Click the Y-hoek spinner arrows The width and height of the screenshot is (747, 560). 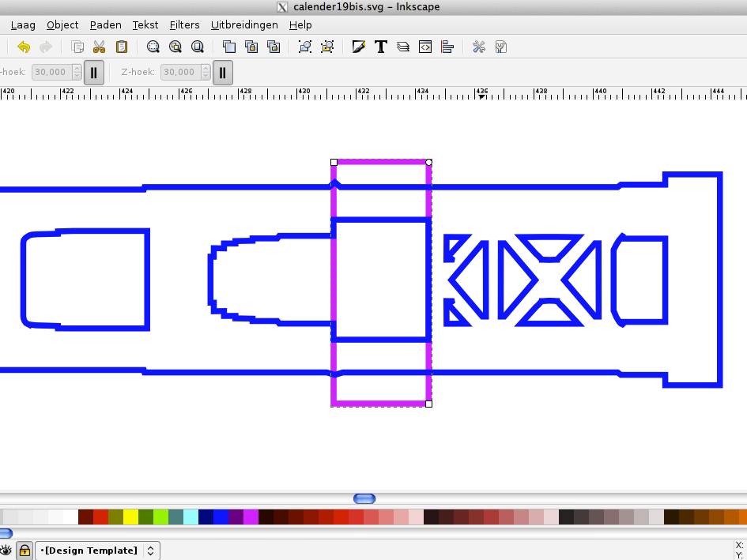point(77,72)
